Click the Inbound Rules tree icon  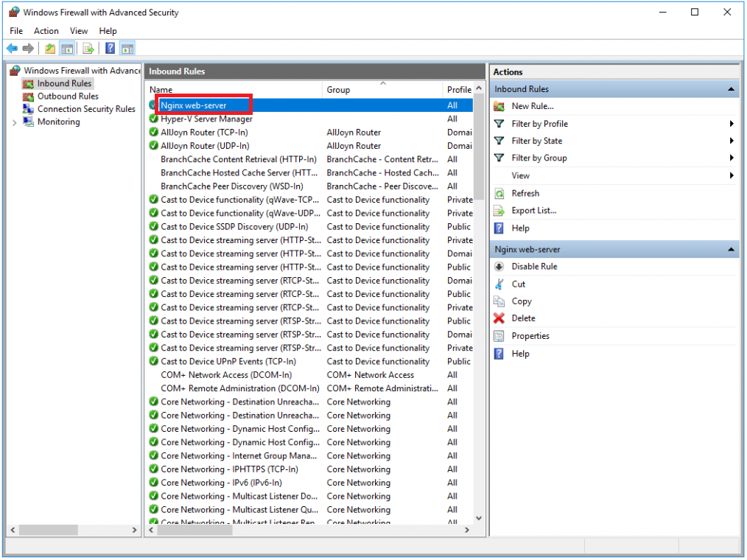28,83
